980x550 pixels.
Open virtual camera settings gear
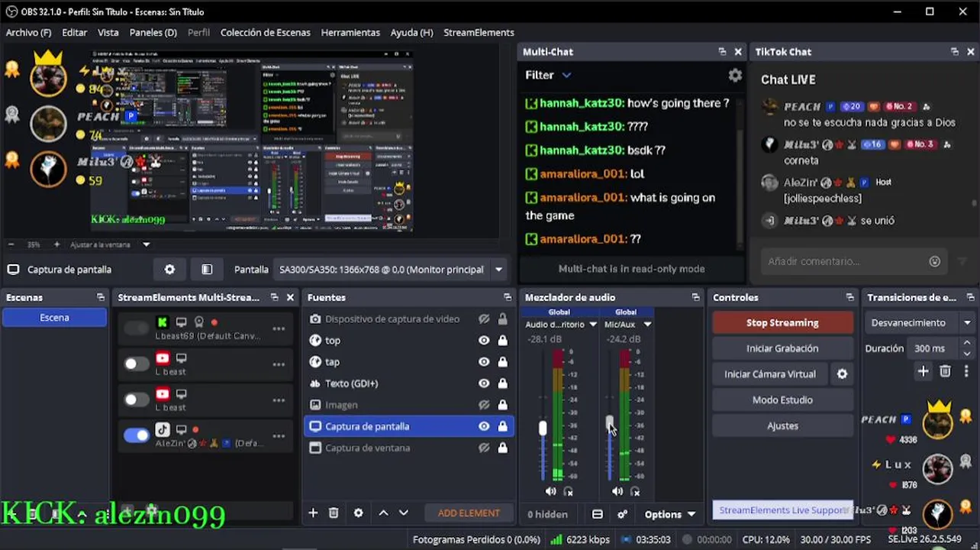(843, 374)
